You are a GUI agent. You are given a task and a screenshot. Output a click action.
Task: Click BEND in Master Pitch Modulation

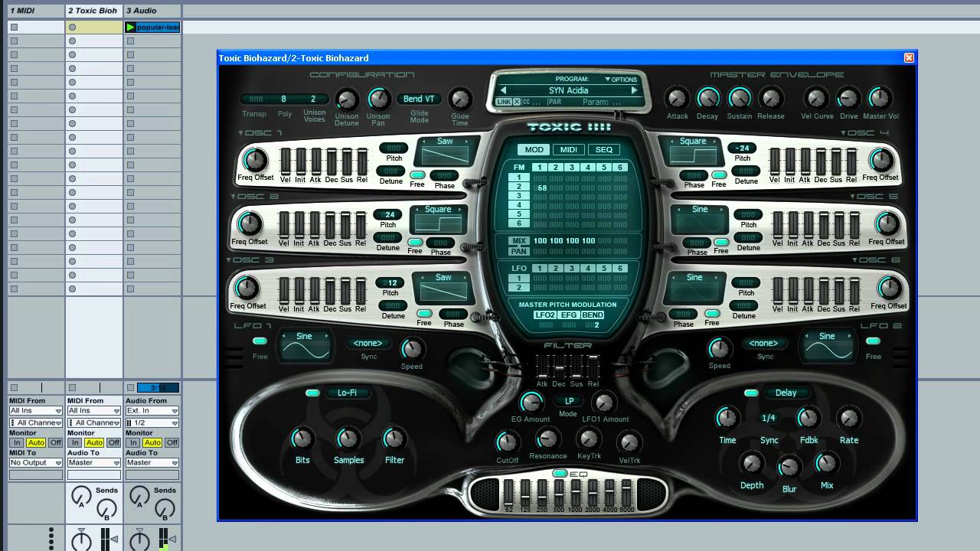(593, 315)
